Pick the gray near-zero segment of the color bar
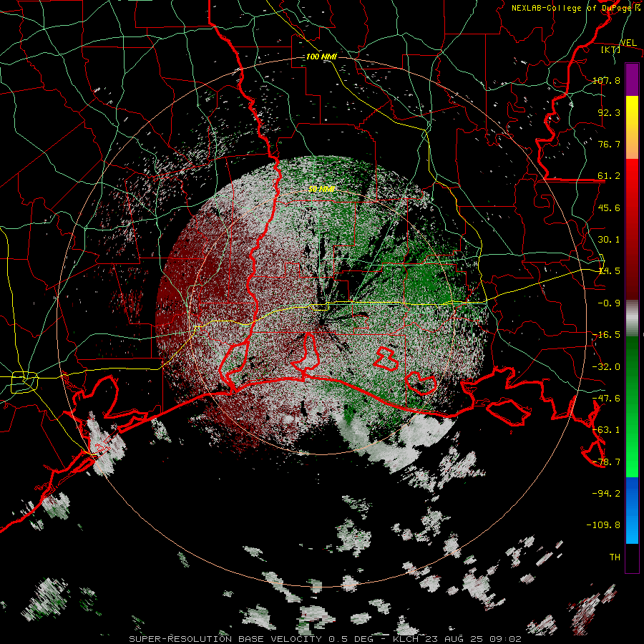This screenshot has height=644, width=644. click(632, 318)
